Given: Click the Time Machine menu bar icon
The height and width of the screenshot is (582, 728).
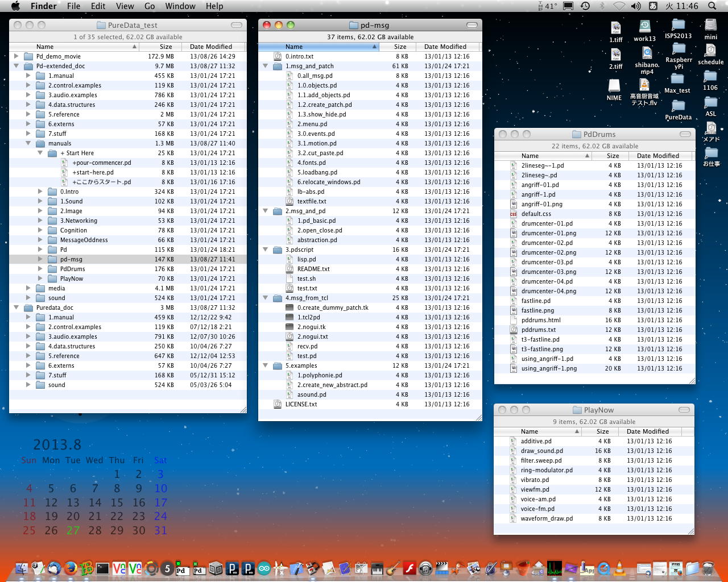Looking at the screenshot, I should click(x=585, y=6).
